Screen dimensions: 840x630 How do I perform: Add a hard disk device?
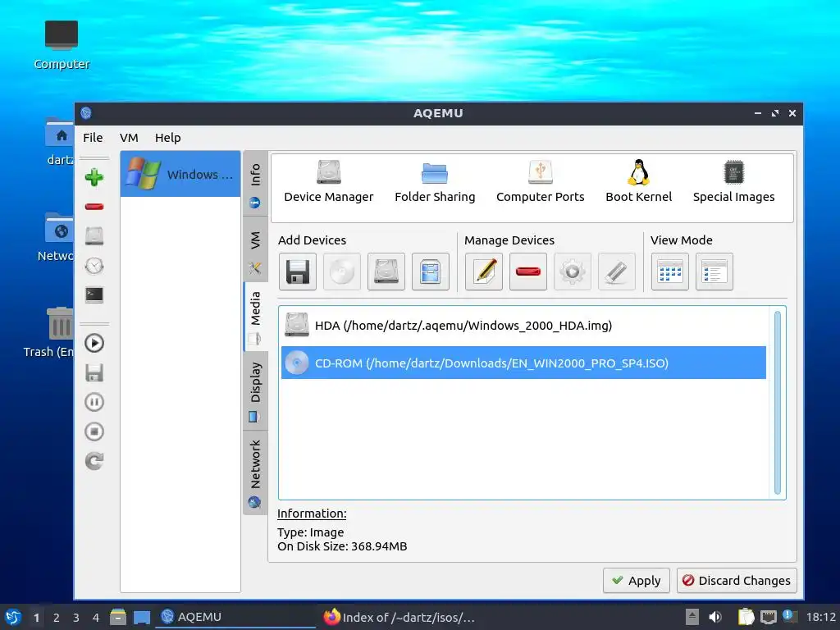pos(386,272)
